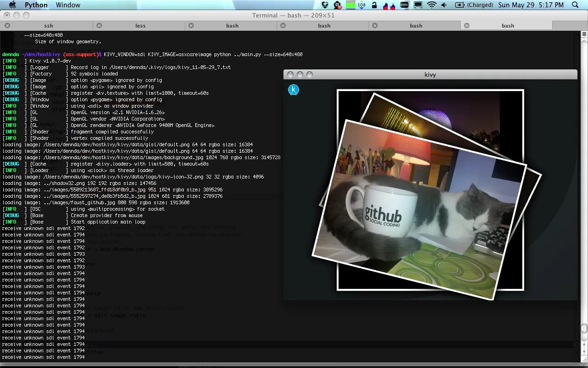Open the volume control icon
Viewport: 588px width, 368px height.
(444, 5)
